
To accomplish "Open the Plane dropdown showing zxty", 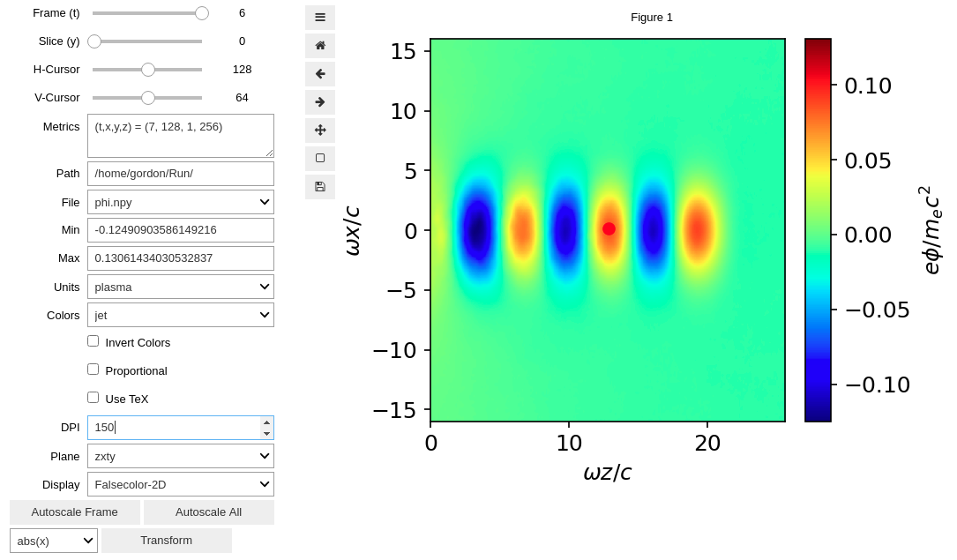I will 181,456.
